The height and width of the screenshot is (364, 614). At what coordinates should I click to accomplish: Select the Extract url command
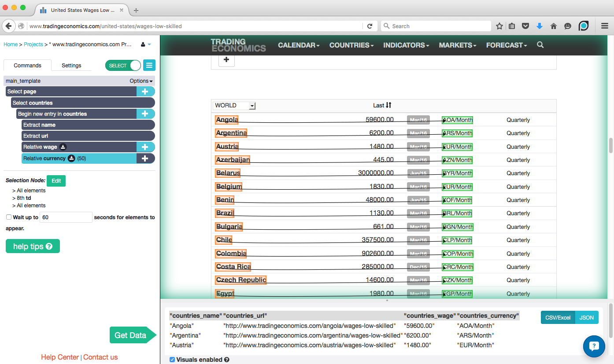88,136
